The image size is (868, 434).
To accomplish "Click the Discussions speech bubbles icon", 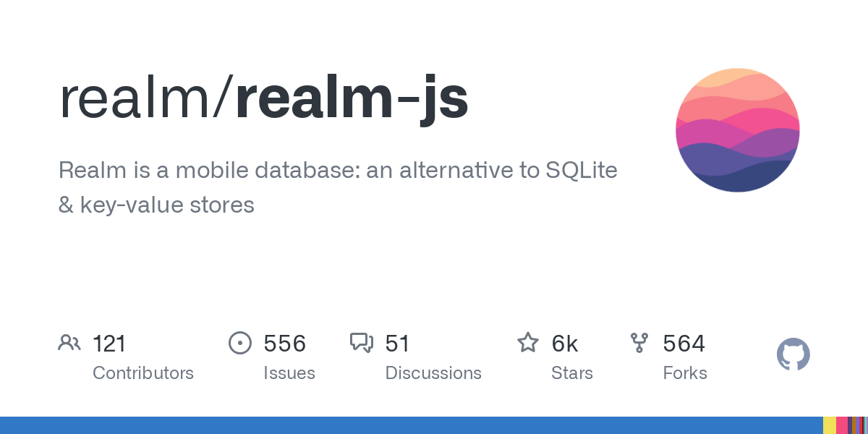I will click(361, 343).
